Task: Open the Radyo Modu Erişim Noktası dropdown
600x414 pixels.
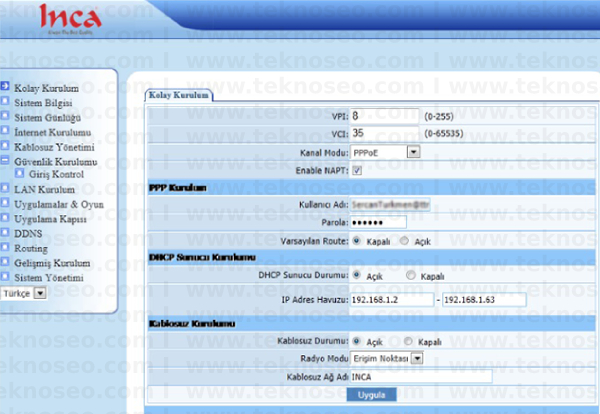Action: 386,359
